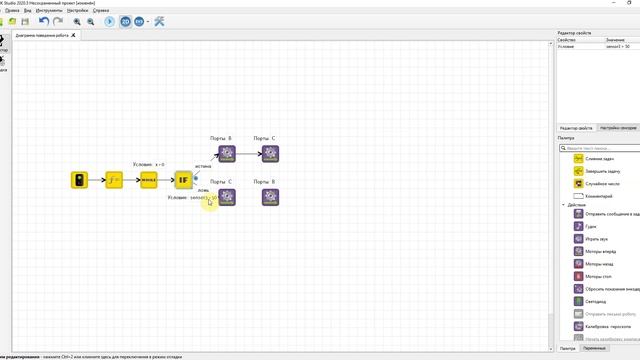Click the zoom out magnifier icon
The image size is (640, 360).
point(91,22)
